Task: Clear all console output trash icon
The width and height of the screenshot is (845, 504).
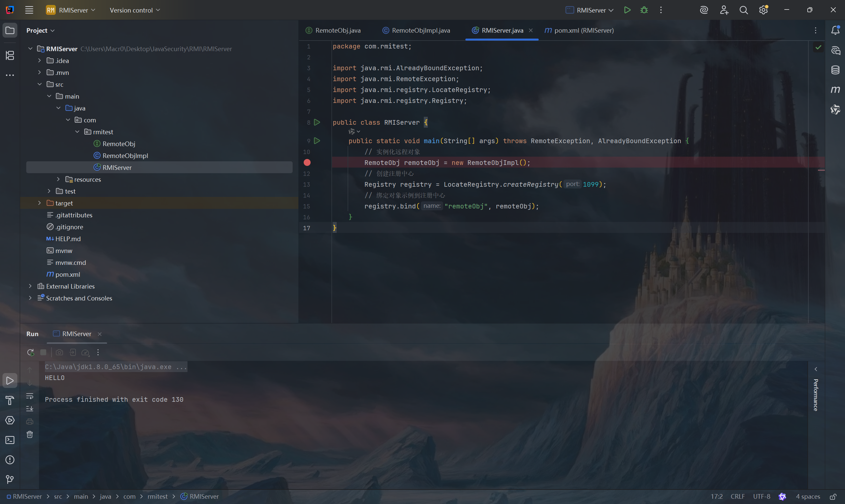Action: (30, 435)
